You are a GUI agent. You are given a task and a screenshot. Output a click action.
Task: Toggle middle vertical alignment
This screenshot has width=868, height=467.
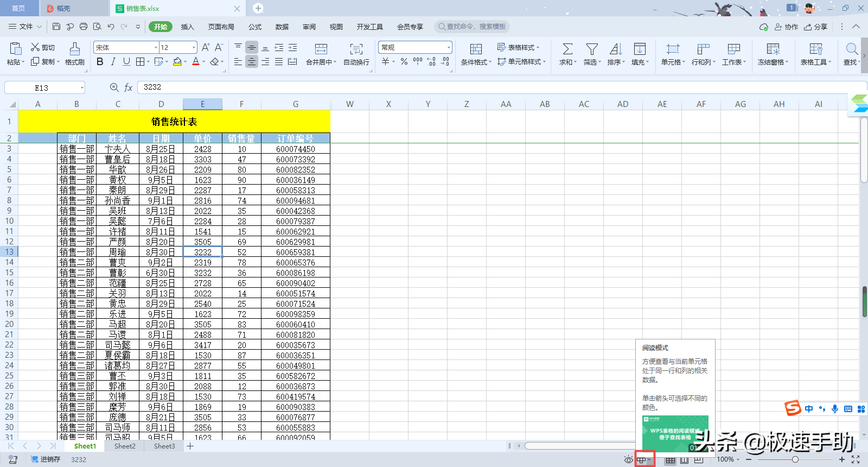(x=252, y=48)
